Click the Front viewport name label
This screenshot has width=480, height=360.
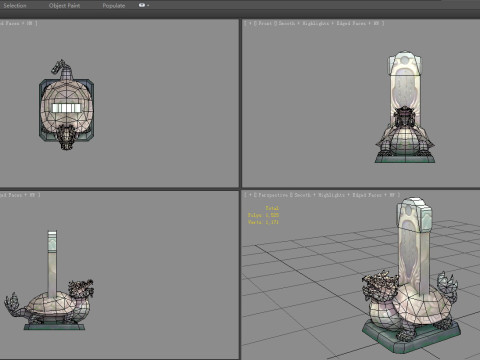click(x=265, y=23)
